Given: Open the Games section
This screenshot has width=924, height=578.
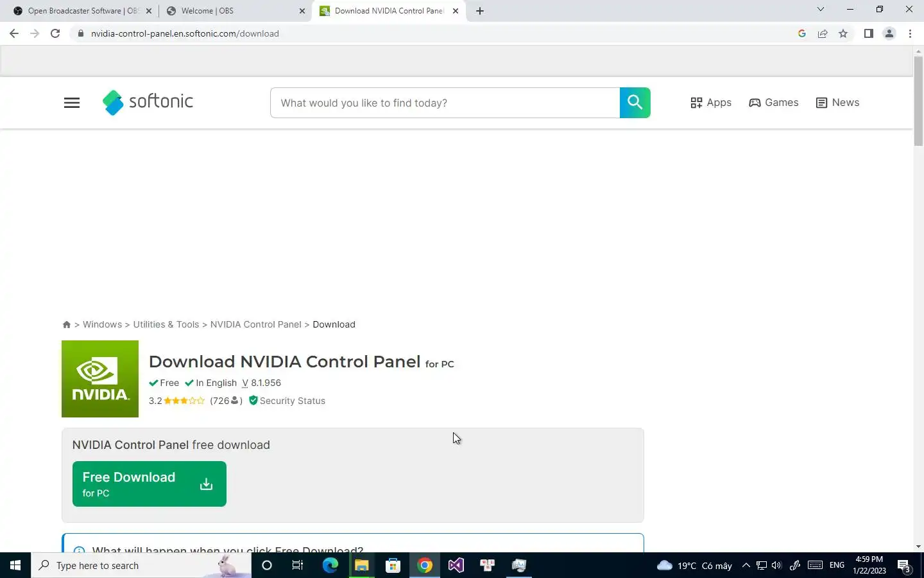Looking at the screenshot, I should (774, 103).
